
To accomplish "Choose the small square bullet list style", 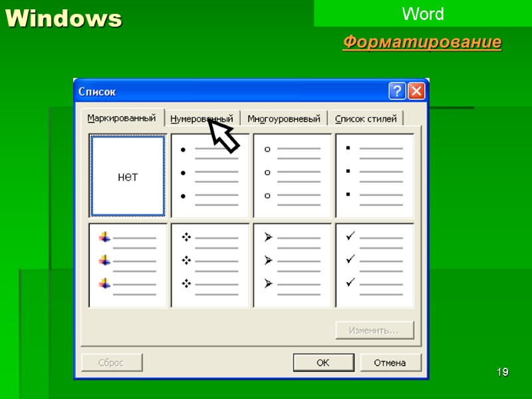I will point(374,176).
